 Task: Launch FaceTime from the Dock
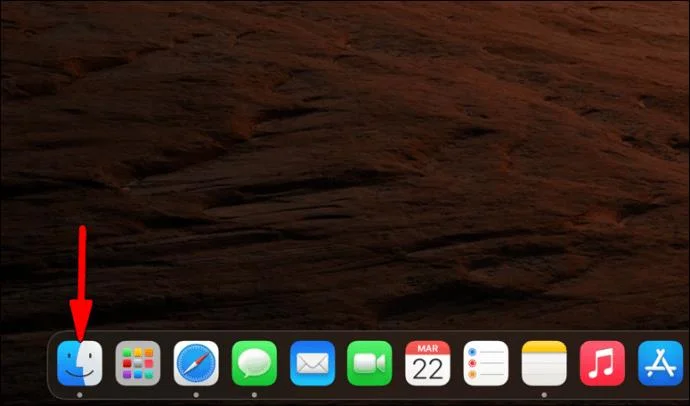click(369, 363)
